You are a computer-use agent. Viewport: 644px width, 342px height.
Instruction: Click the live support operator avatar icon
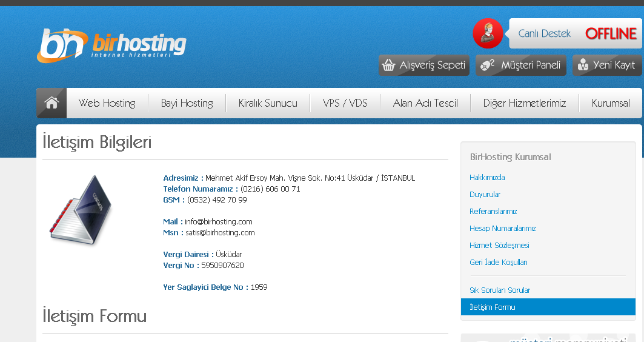[x=488, y=33]
